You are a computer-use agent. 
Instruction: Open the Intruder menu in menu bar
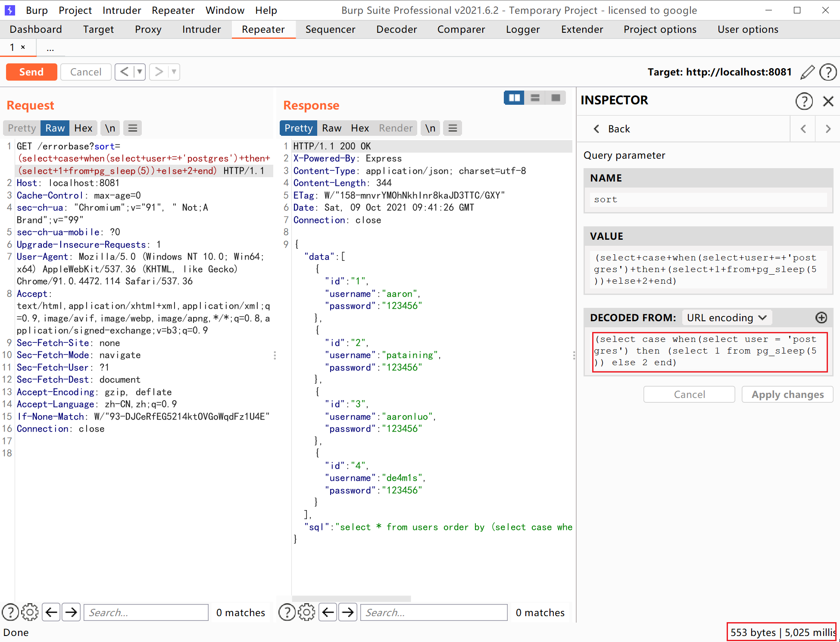pos(122,10)
